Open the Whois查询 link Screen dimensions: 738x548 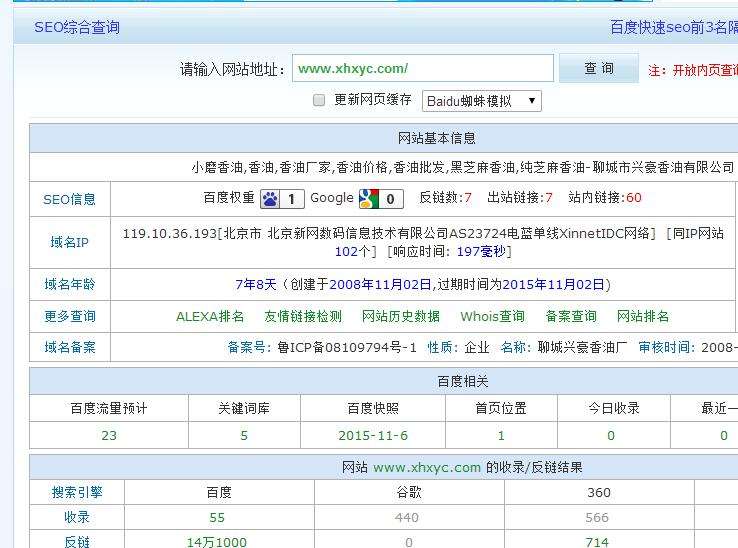pos(492,316)
